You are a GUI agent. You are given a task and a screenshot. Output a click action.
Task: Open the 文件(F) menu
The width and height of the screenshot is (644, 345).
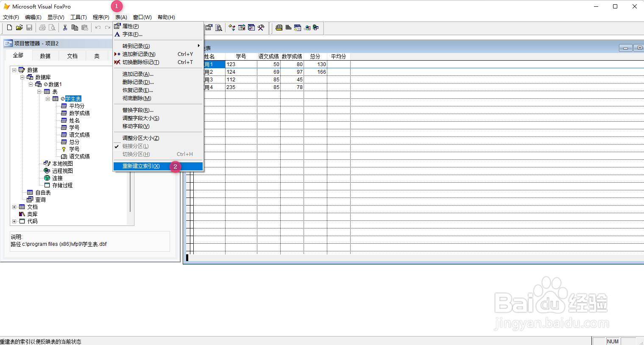point(11,17)
